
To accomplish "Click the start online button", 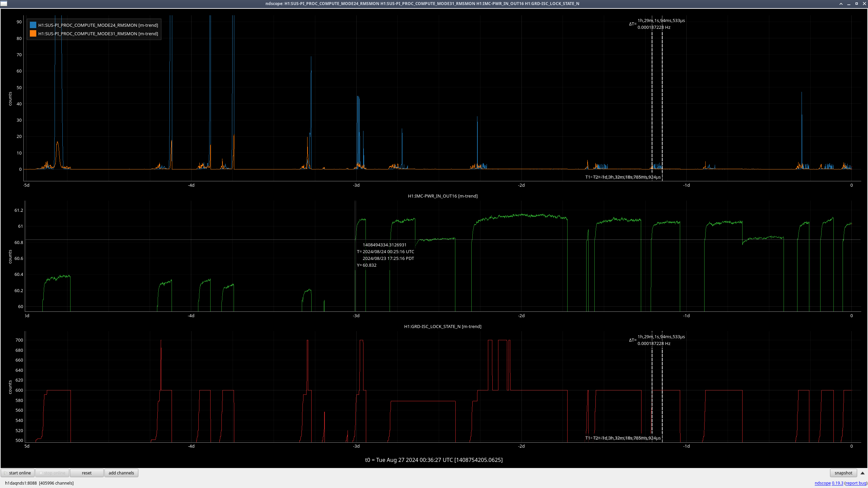I will tap(18, 473).
